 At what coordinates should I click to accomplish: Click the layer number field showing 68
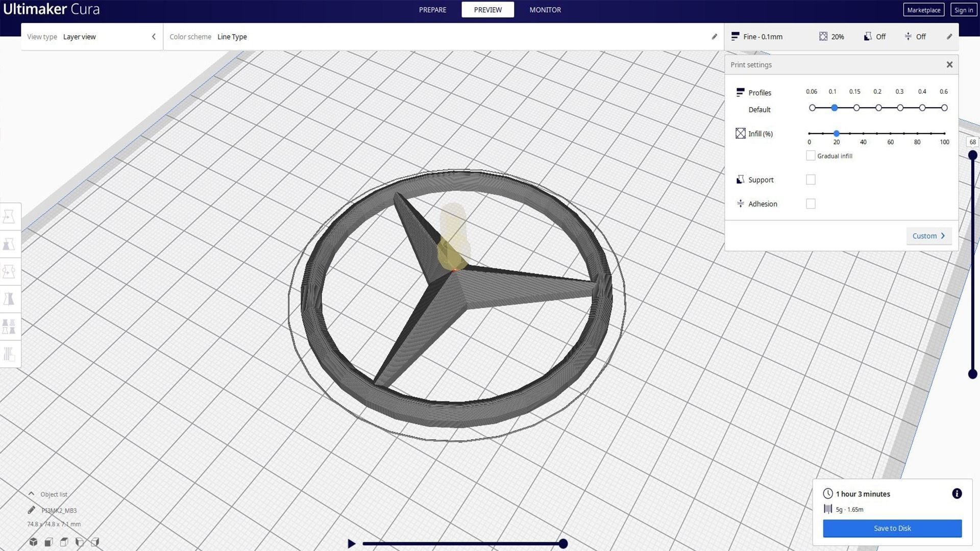pos(972,142)
